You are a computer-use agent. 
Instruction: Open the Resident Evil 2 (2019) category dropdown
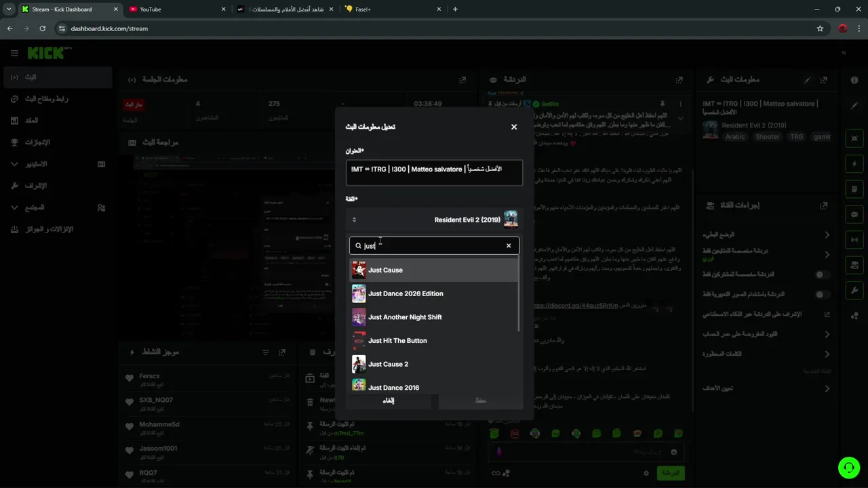click(434, 220)
